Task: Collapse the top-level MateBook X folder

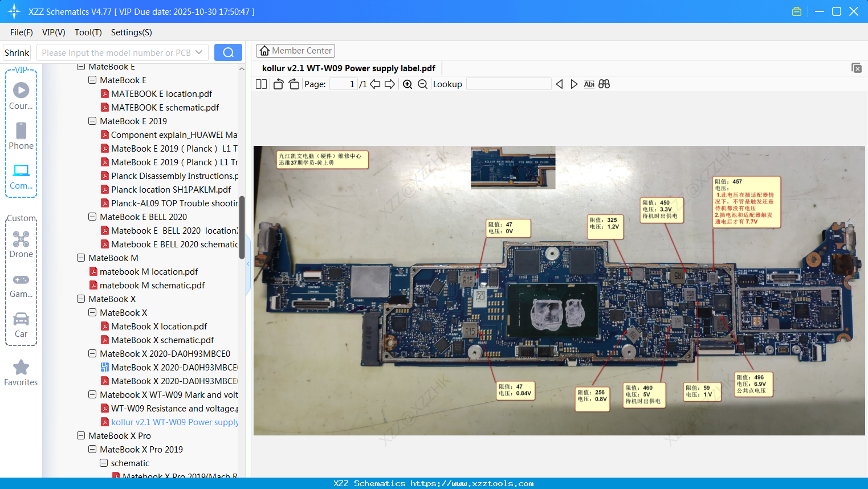Action: coord(81,299)
